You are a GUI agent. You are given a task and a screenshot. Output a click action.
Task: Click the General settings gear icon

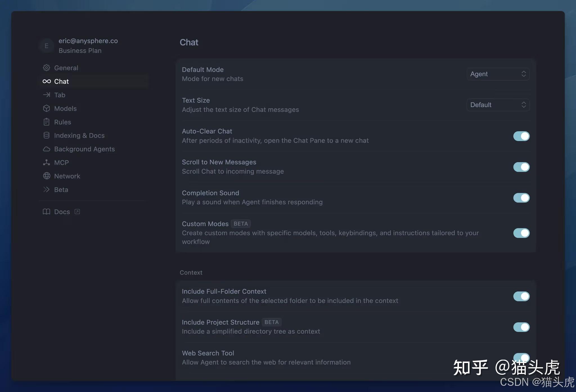coord(47,67)
